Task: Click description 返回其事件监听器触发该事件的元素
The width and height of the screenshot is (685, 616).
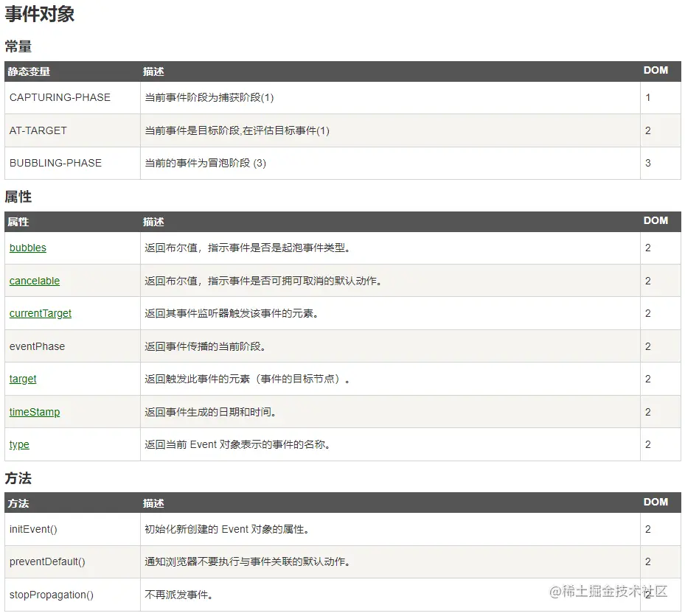Action: (232, 313)
